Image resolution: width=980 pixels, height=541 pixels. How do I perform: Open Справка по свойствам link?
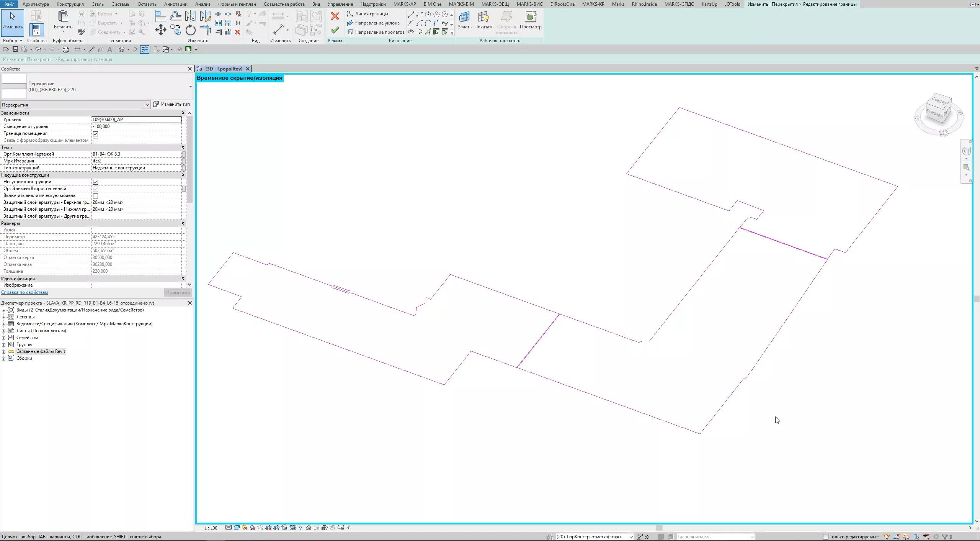[24, 292]
